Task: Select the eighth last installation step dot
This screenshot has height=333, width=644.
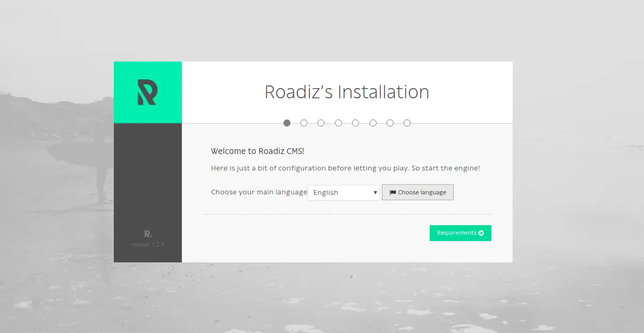Action: (x=407, y=123)
